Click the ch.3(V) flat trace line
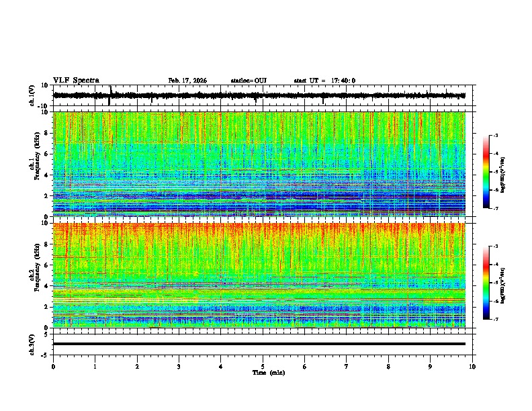Viewport: 532px width, 411px height. tap(259, 344)
